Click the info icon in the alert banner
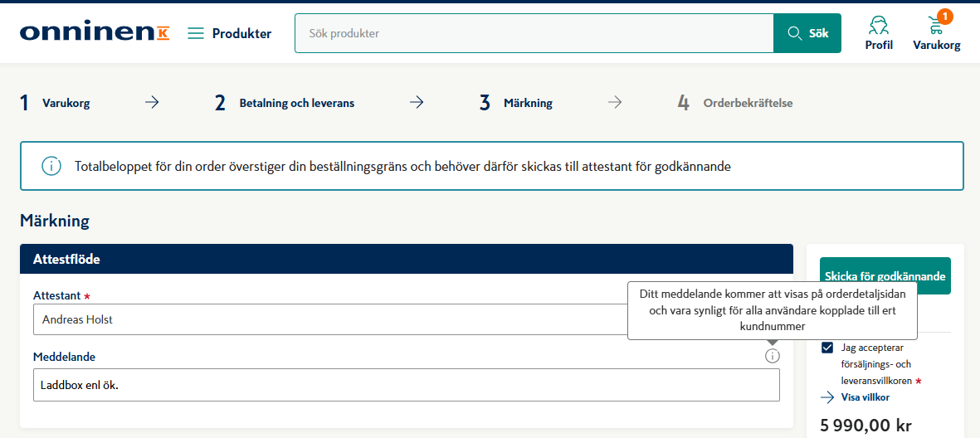This screenshot has width=980, height=438. click(51, 166)
